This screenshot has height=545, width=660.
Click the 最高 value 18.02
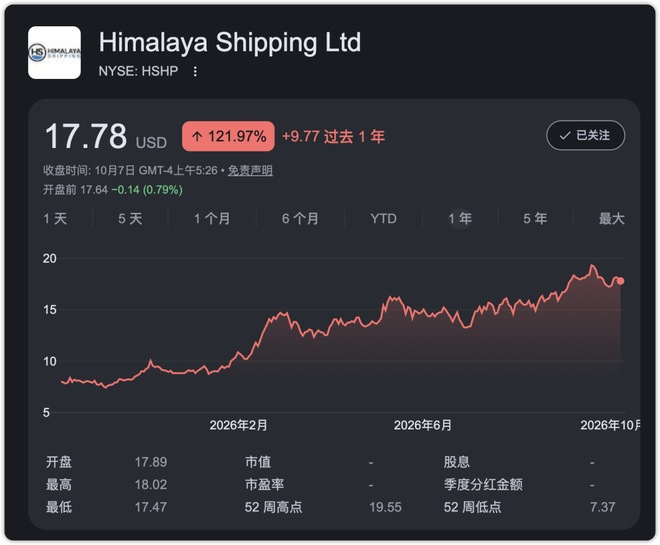[x=151, y=484]
